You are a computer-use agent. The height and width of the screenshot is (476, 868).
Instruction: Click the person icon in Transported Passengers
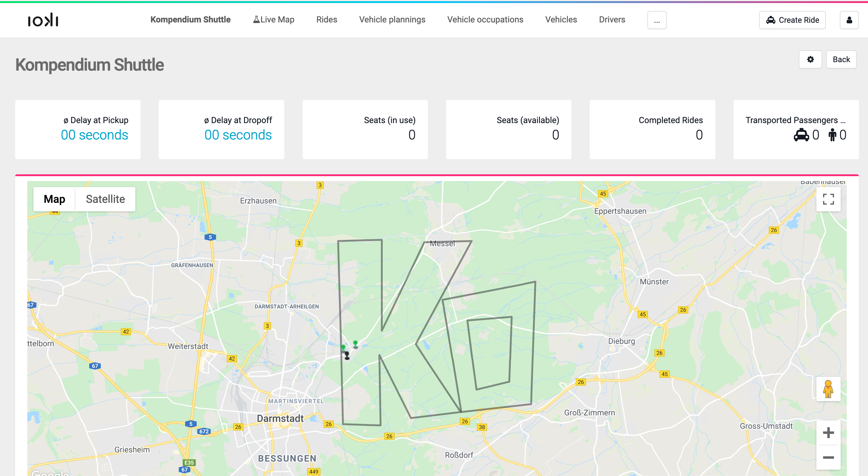(832, 135)
